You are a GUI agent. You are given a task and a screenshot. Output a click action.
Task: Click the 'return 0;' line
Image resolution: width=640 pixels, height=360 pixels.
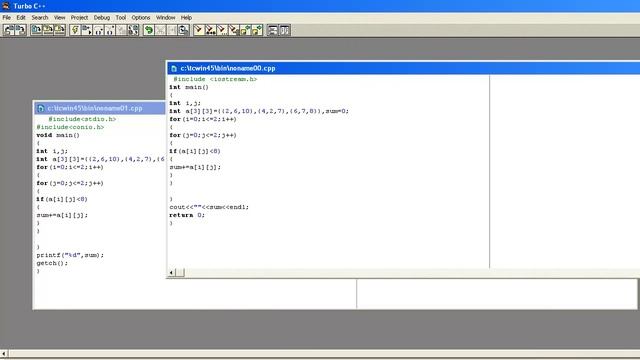click(x=187, y=215)
